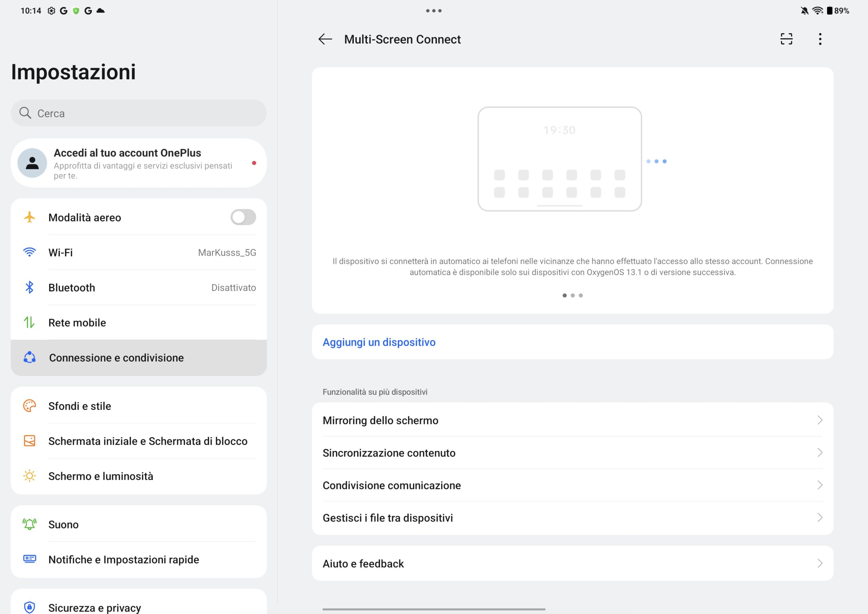Viewport: 868px width, 614px height.
Task: Select the second carousel page dot
Action: pyautogui.click(x=573, y=295)
